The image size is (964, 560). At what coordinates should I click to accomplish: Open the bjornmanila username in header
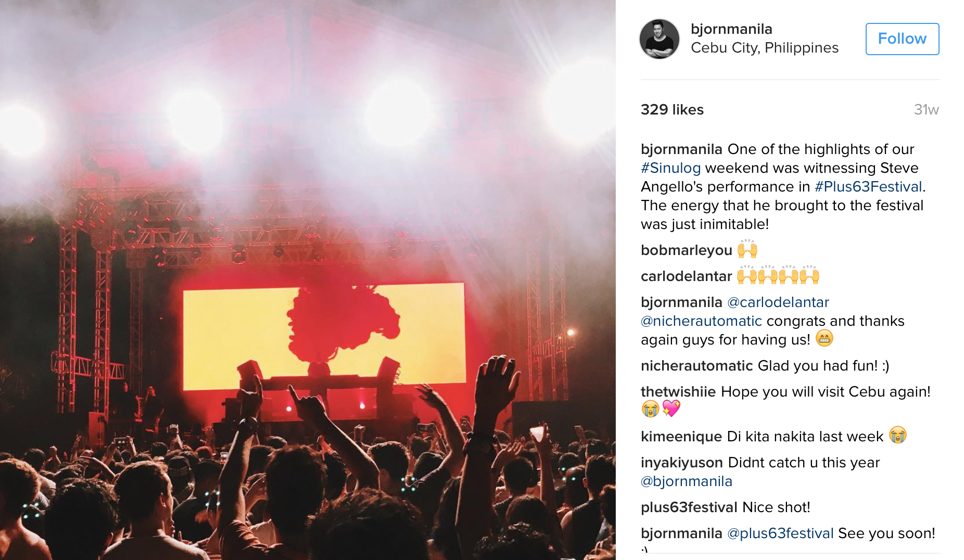[x=731, y=29]
